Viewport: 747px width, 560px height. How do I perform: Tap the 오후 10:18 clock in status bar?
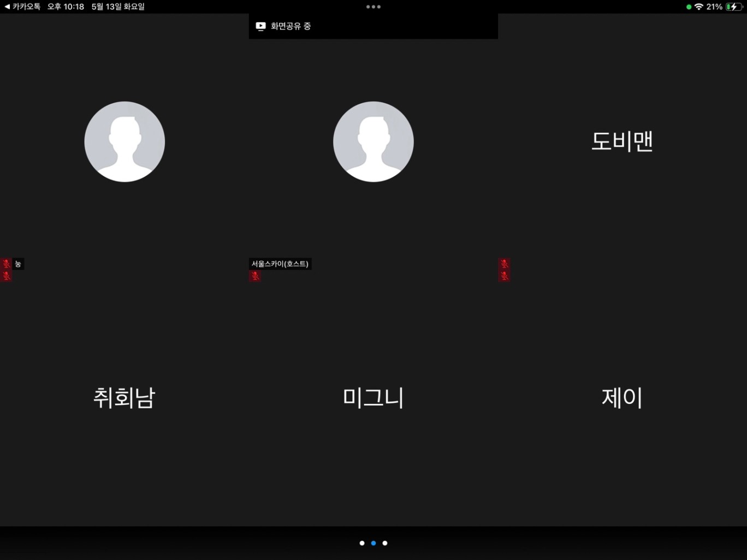coord(66,7)
